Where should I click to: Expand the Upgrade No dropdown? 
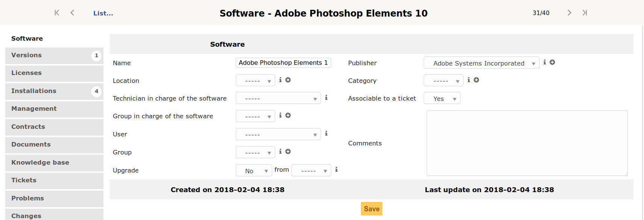click(254, 171)
